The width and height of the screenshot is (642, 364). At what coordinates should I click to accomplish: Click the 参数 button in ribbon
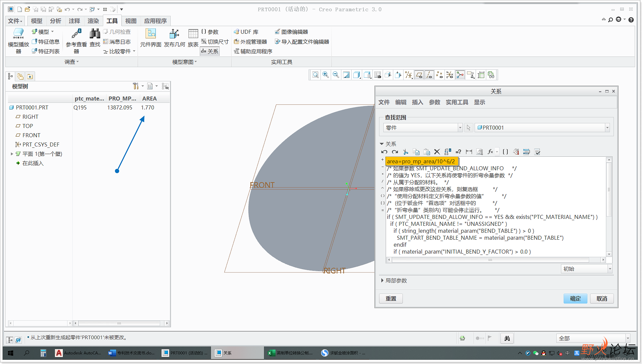(210, 32)
